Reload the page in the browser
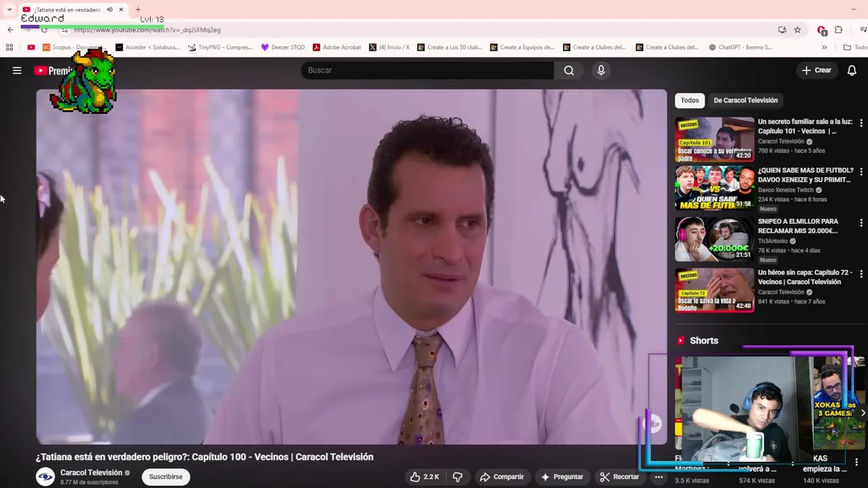 click(x=44, y=30)
